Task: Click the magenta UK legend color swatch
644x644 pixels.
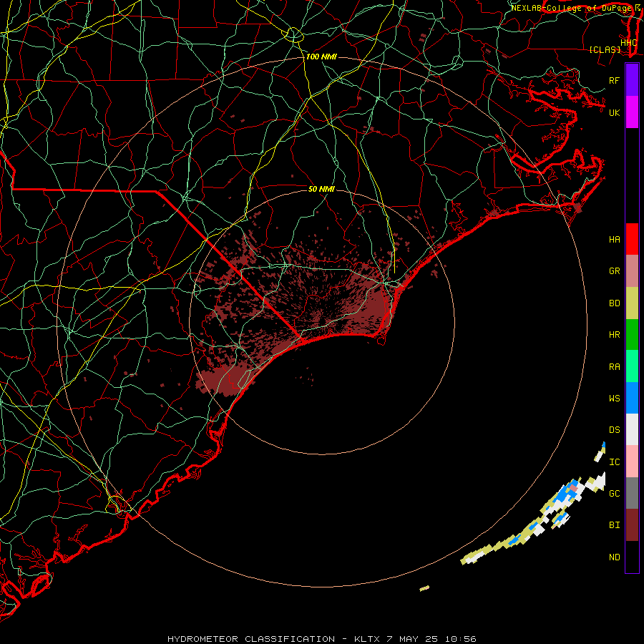Action: point(632,112)
